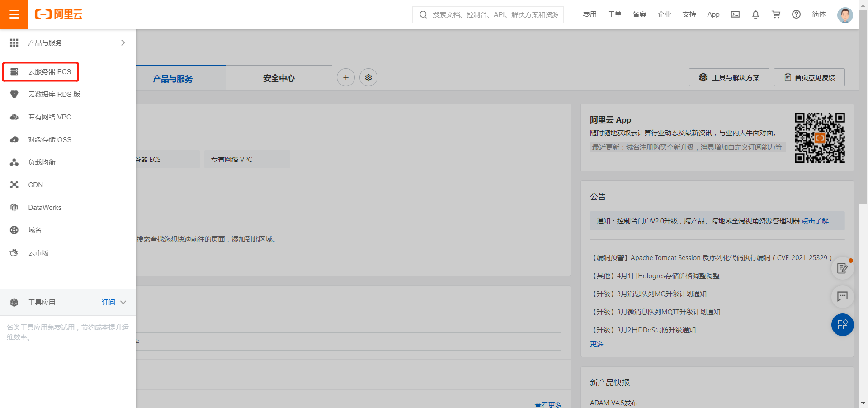Image resolution: width=868 pixels, height=408 pixels.
Task: Click the top search input field
Action: [488, 14]
